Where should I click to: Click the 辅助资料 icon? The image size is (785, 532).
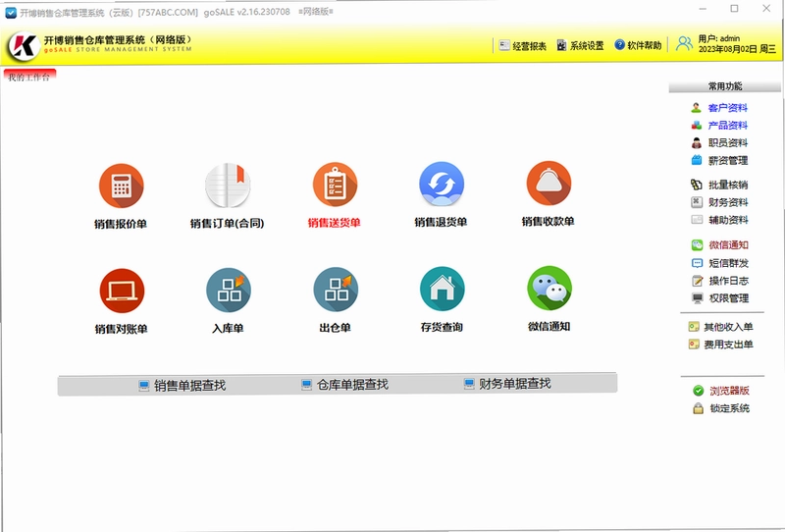coord(697,220)
